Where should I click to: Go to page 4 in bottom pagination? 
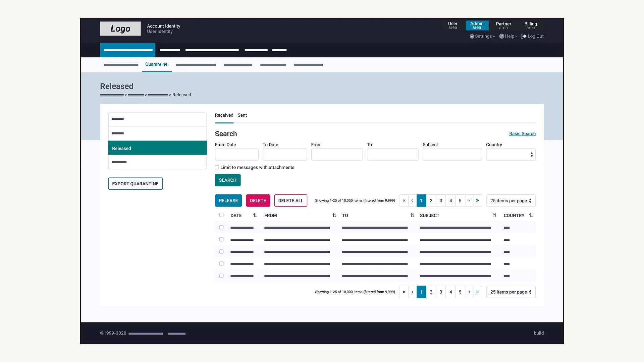click(x=450, y=292)
